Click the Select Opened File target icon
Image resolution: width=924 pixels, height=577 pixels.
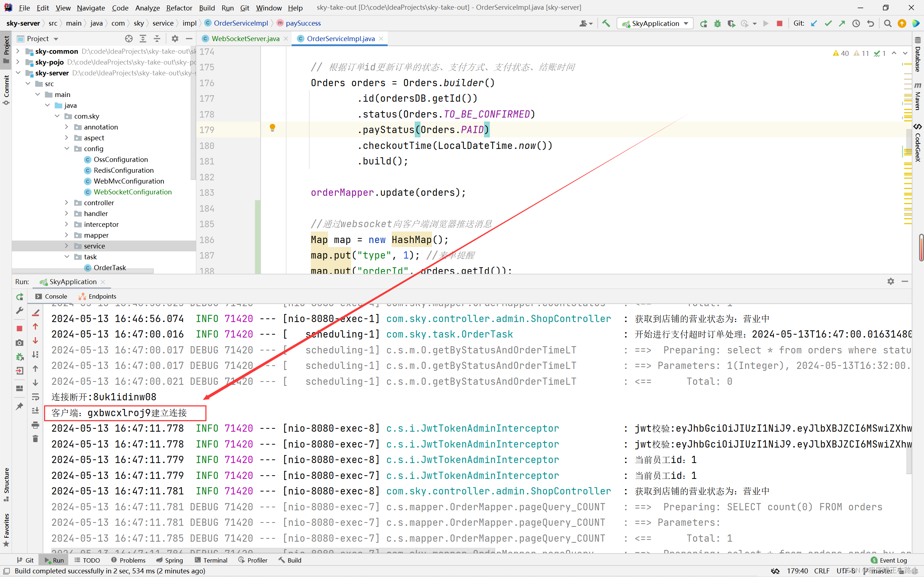pyautogui.click(x=128, y=39)
